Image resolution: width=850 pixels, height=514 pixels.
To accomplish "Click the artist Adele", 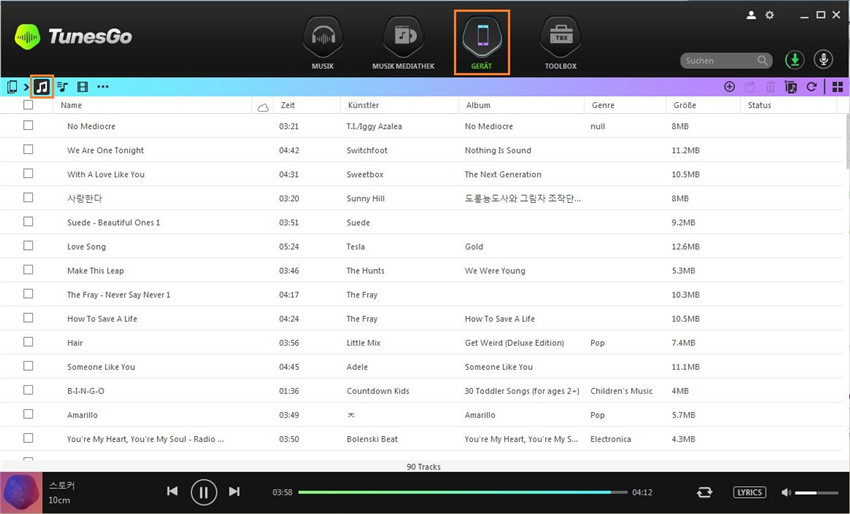I will (x=357, y=367).
